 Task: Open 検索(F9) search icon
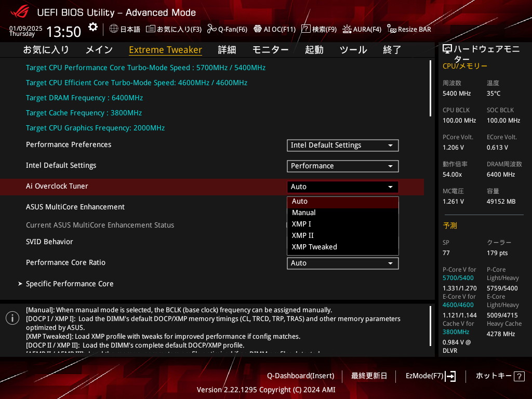pos(306,29)
